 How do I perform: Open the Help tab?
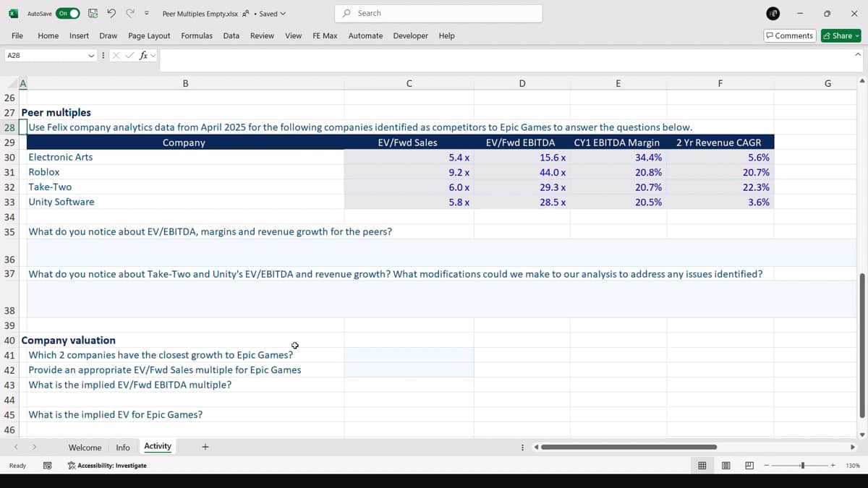point(447,35)
